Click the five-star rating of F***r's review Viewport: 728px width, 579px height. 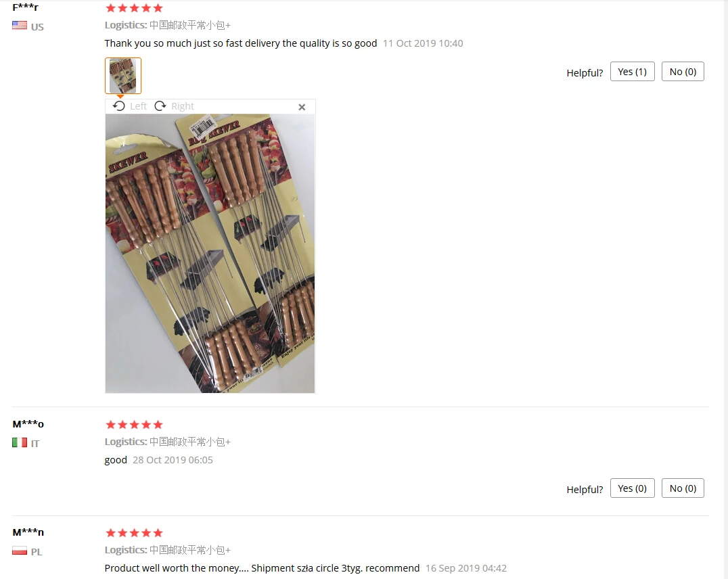tap(134, 8)
